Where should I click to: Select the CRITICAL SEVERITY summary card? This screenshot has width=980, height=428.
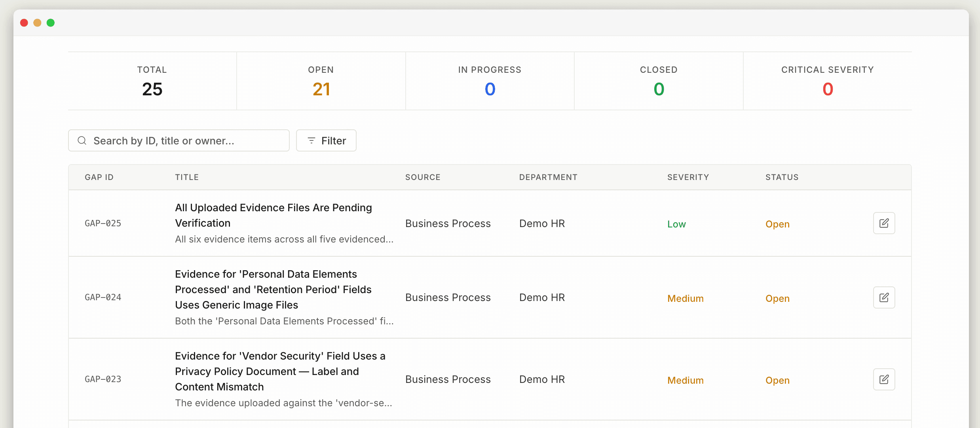(x=828, y=81)
